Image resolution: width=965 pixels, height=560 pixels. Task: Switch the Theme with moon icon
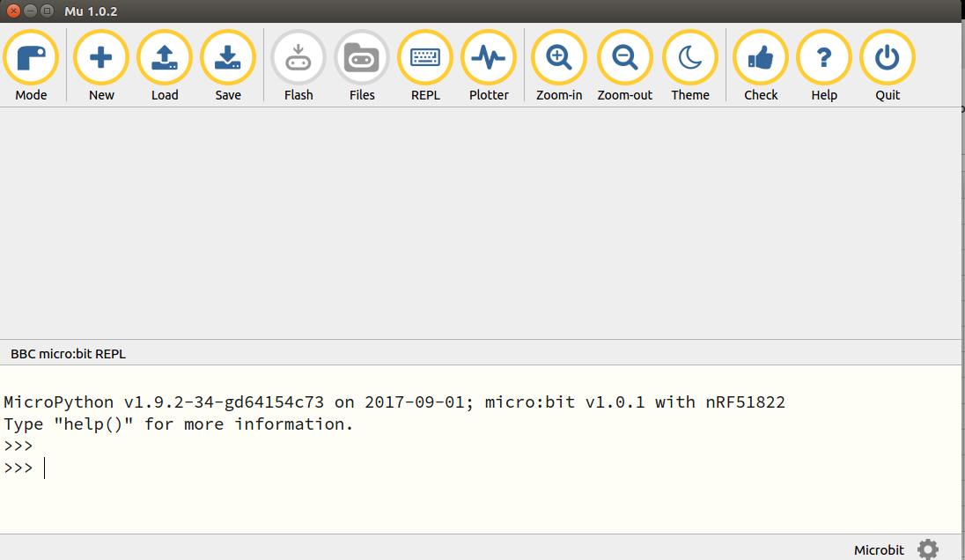690,66
